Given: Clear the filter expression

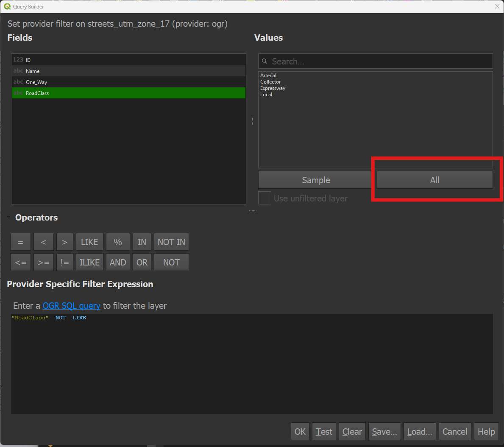Looking at the screenshot, I should tap(352, 432).
